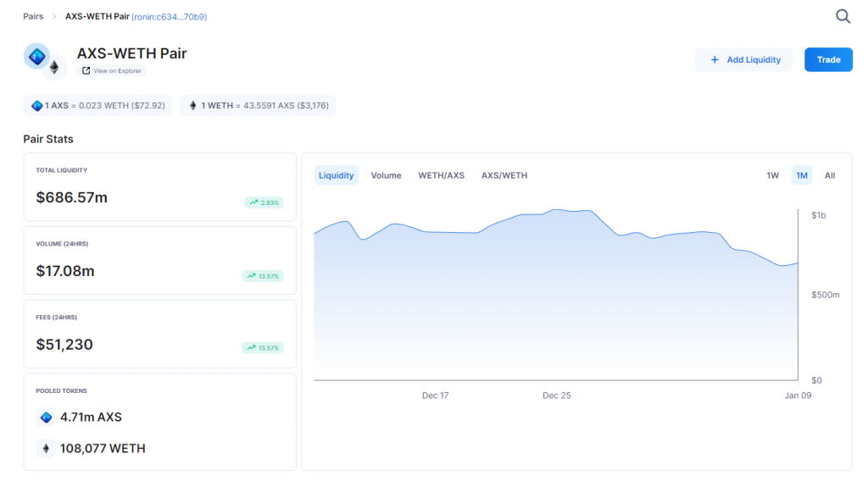Click the AXS token logo beside pair title
Viewport: 868px width, 487px height.
pyautogui.click(x=36, y=57)
